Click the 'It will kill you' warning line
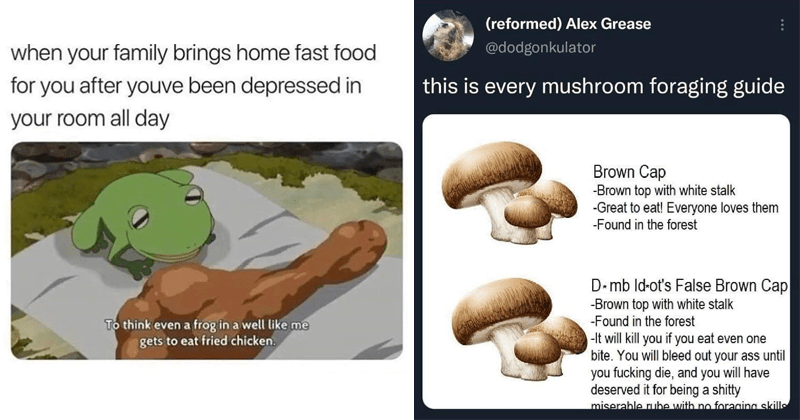800x420 pixels. [678, 338]
